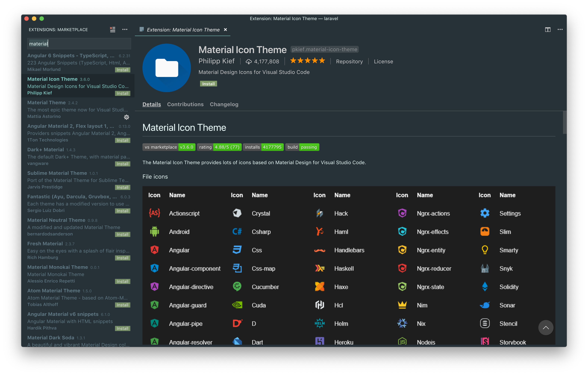Click the Angular icon in the file icons table
The width and height of the screenshot is (588, 375).
pyautogui.click(x=154, y=250)
